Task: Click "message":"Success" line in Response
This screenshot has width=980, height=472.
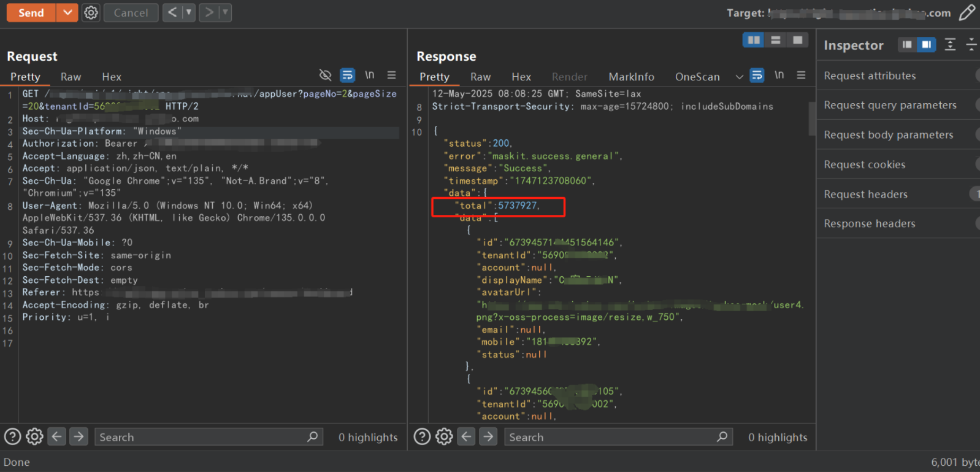Action: (x=497, y=168)
